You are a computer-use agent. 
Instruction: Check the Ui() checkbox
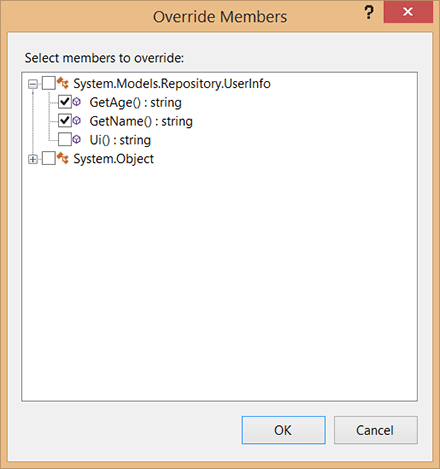(x=65, y=140)
